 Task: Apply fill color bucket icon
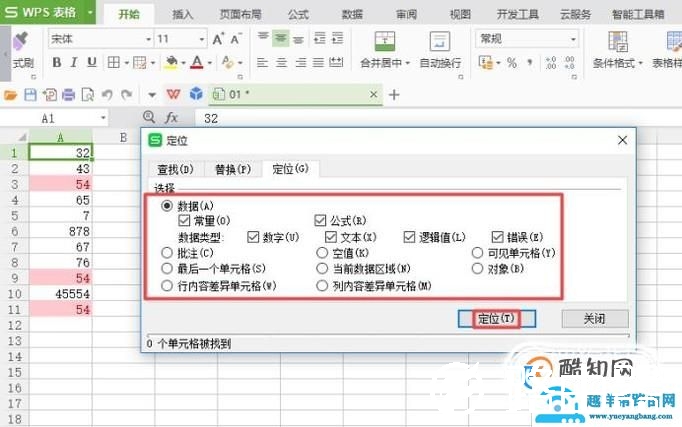click(x=171, y=63)
